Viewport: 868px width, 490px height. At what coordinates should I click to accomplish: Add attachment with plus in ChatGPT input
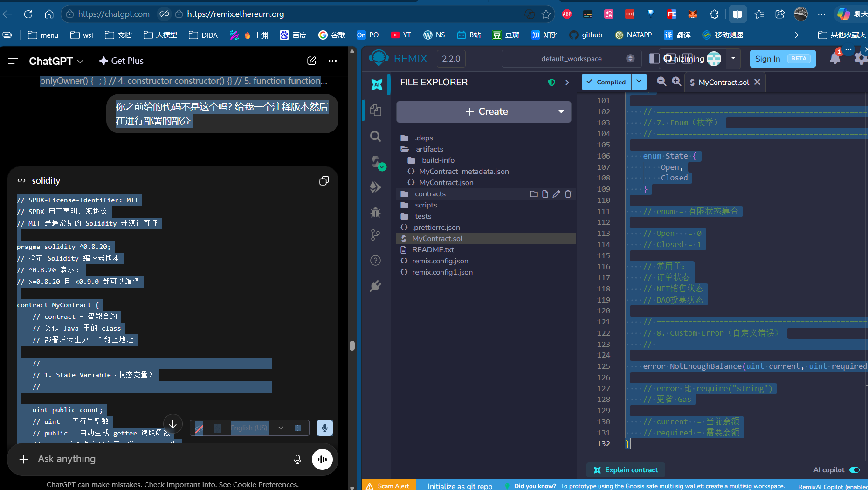pos(23,459)
